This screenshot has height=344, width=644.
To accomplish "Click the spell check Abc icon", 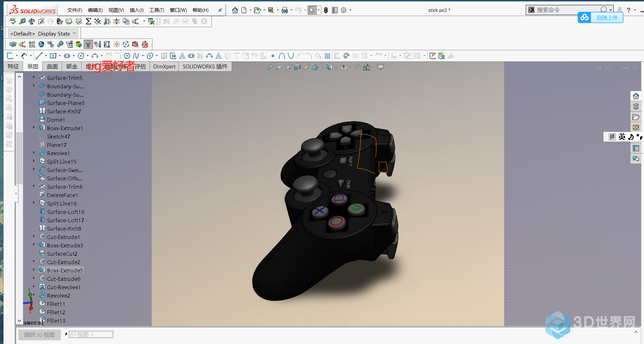I will click(x=13, y=21).
